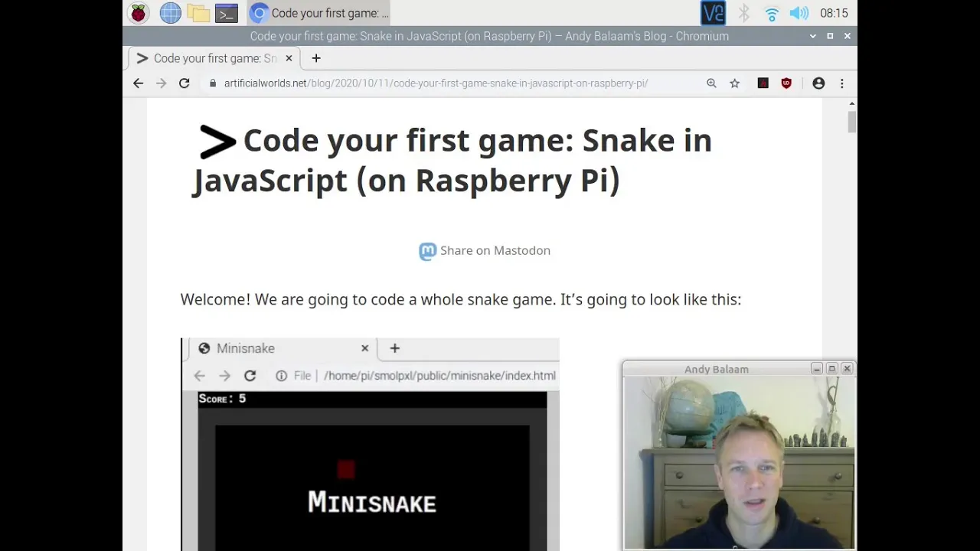Close the Andy Balaam webcam window
The height and width of the screenshot is (551, 980).
pyautogui.click(x=847, y=369)
